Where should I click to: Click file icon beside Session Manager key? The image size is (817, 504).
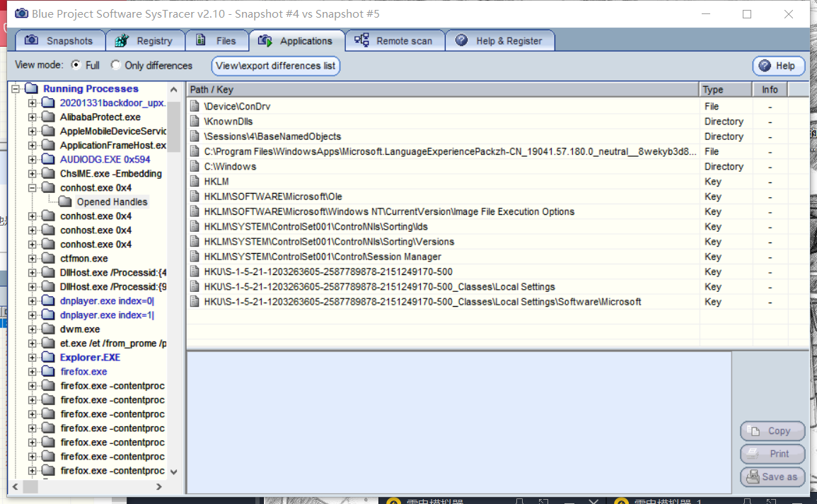coord(195,257)
